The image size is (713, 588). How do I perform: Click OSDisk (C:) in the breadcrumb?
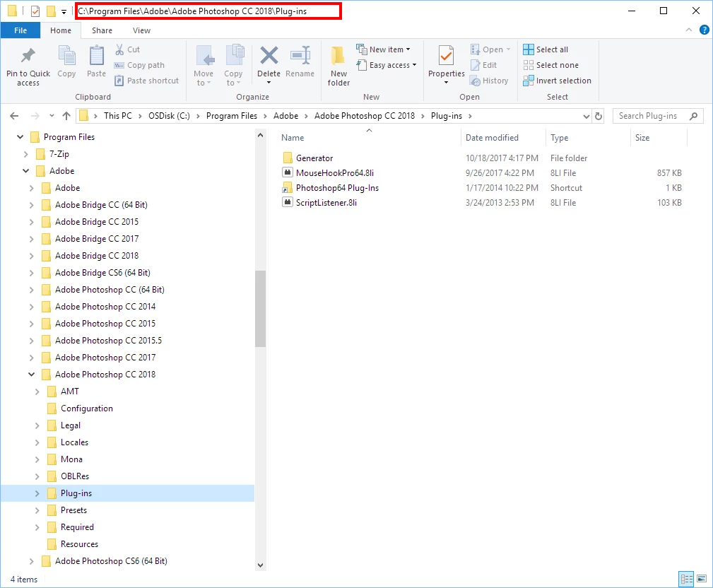(169, 116)
